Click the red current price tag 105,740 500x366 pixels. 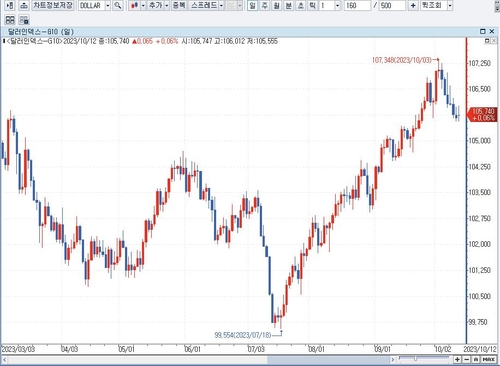pyautogui.click(x=483, y=114)
